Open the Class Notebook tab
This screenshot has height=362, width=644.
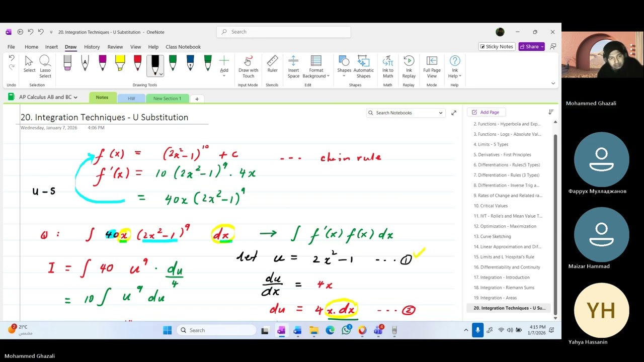tap(183, 47)
